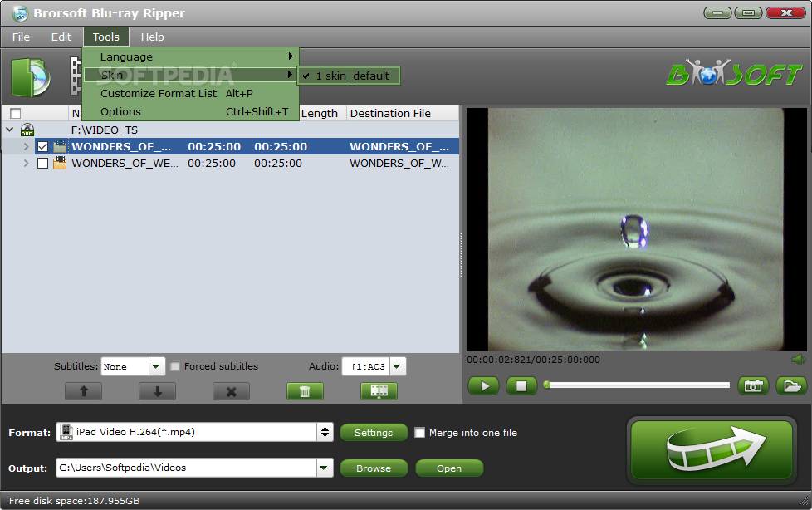Screen dimensions: 812x510
Task: Expand the selected WONDERS_OF title row
Action: (x=26, y=147)
